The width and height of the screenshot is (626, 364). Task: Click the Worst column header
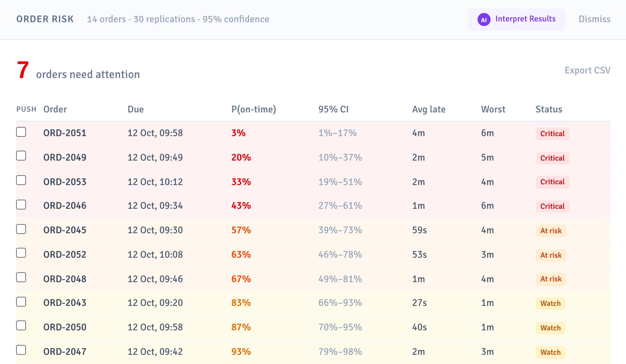coord(493,109)
